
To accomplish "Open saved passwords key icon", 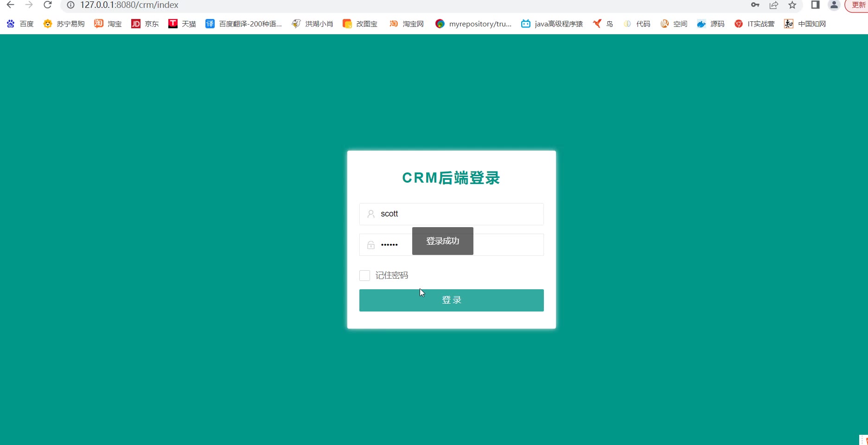I will click(755, 5).
